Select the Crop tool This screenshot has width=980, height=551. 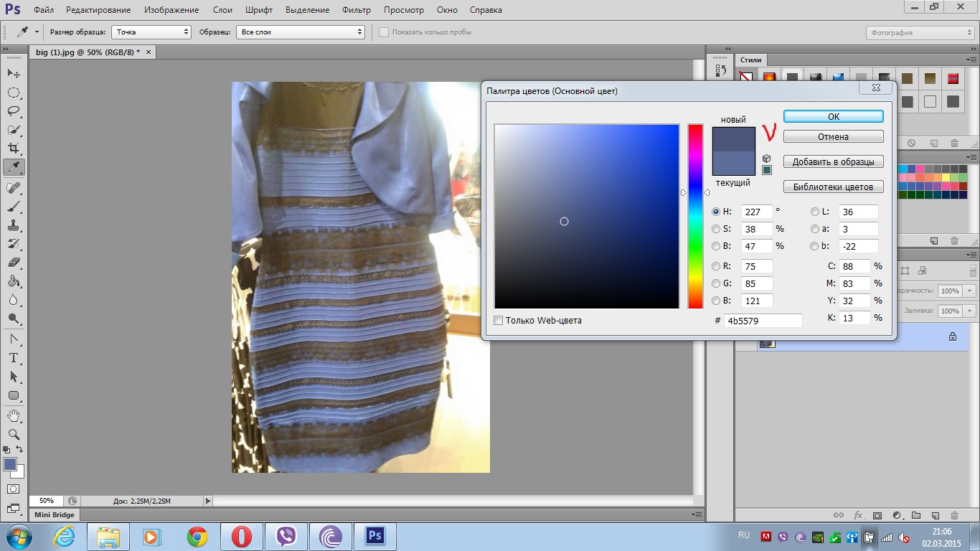[14, 149]
